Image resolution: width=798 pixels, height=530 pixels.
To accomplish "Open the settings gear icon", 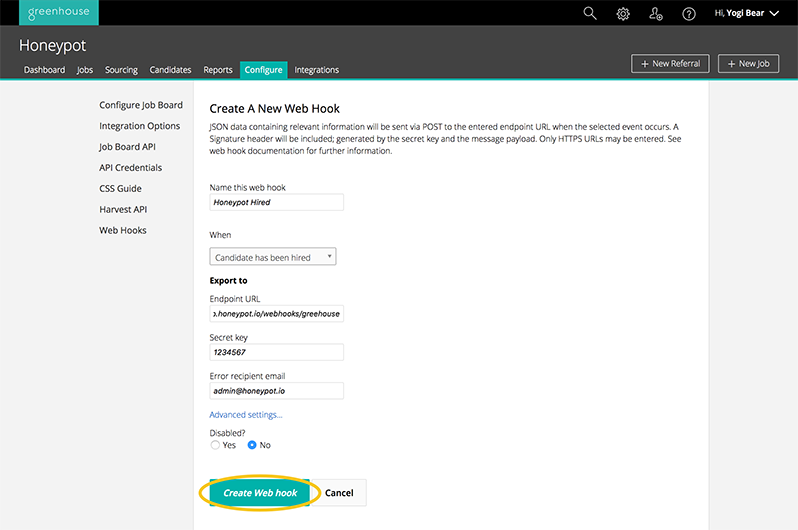I will pos(622,13).
